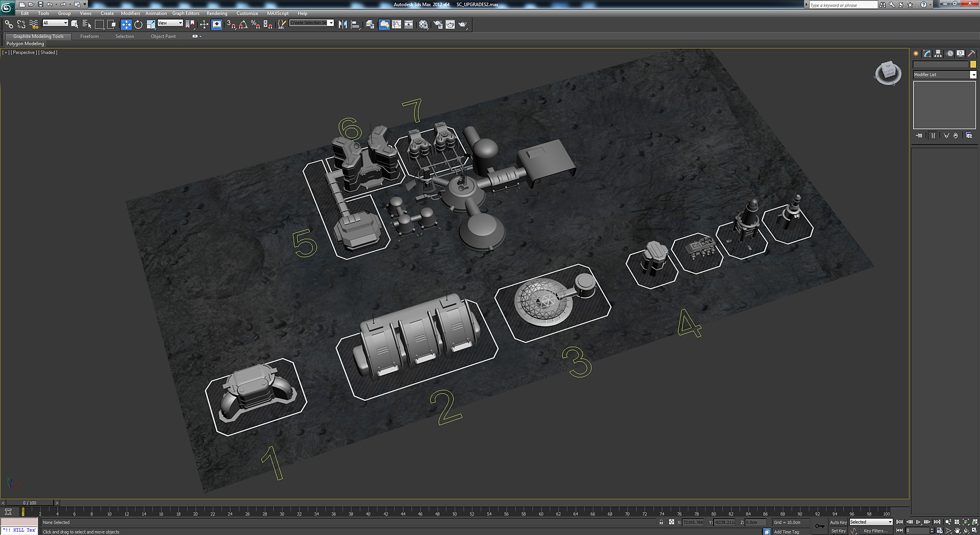The image size is (980, 535).
Task: Activate the Select and Uniform Scale tool
Action: [x=150, y=24]
